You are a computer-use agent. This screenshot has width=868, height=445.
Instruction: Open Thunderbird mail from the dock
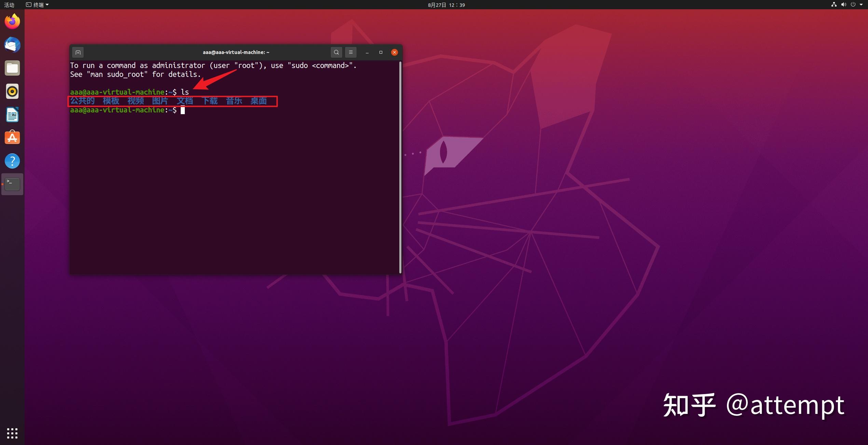(12, 45)
